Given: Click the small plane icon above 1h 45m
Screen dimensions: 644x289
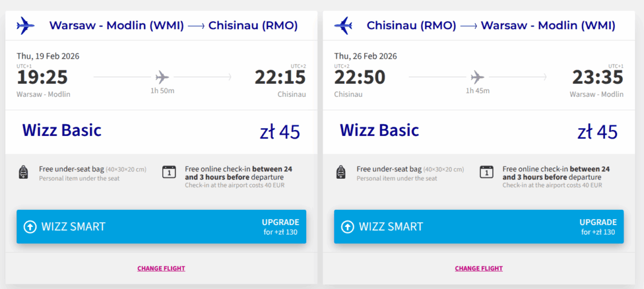Looking at the screenshot, I should tap(478, 77).
